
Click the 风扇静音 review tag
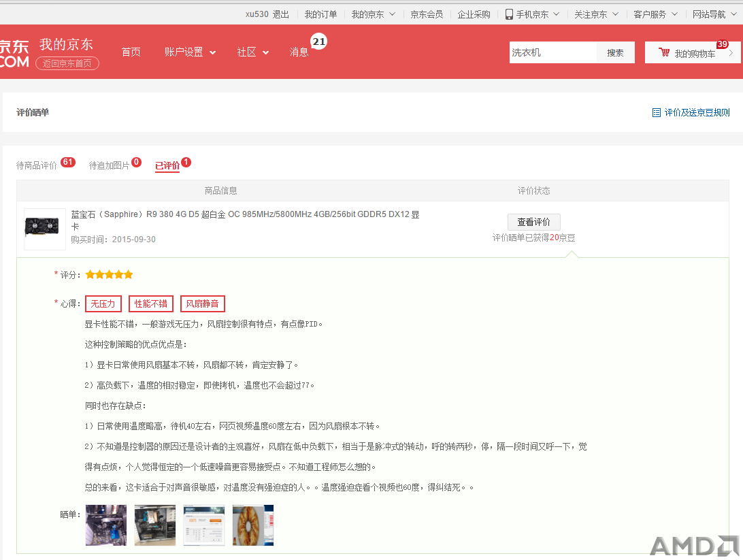click(202, 303)
